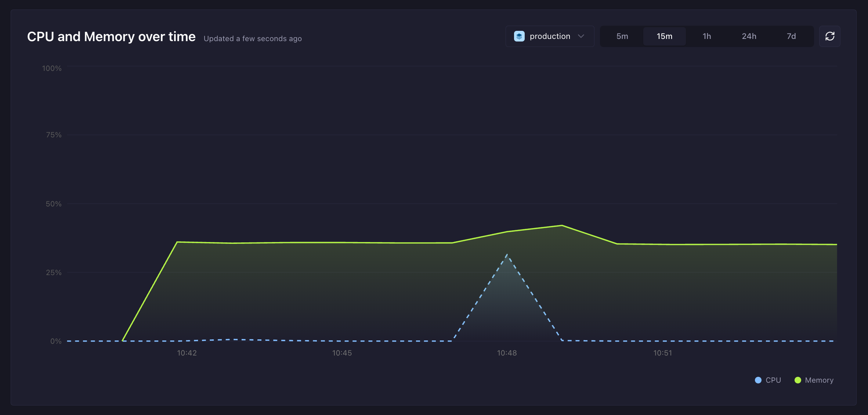868x415 pixels.
Task: Click the 25% y-axis label
Action: pos(54,273)
